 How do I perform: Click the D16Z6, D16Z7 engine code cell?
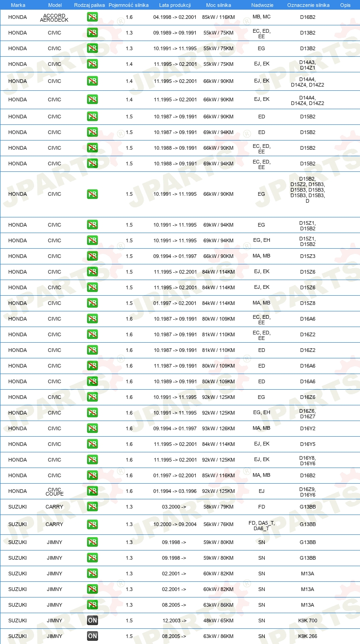coord(308,413)
